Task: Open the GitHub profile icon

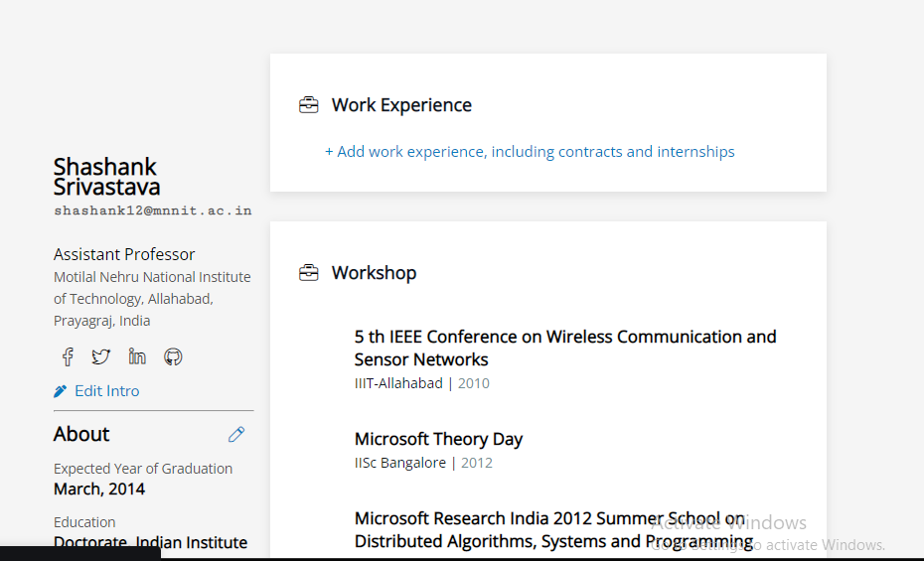Action: pyautogui.click(x=173, y=356)
